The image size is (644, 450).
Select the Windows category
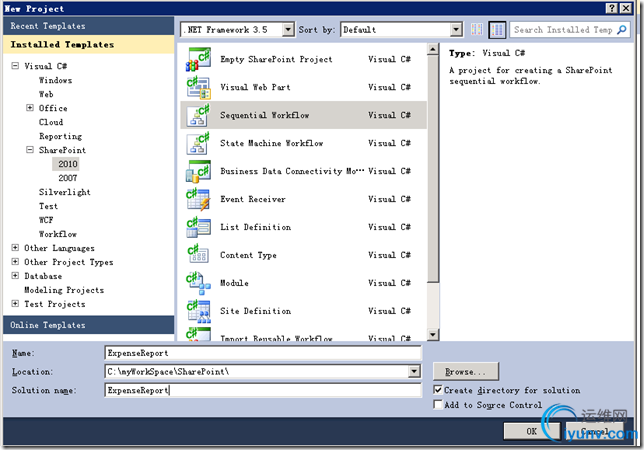[x=55, y=80]
